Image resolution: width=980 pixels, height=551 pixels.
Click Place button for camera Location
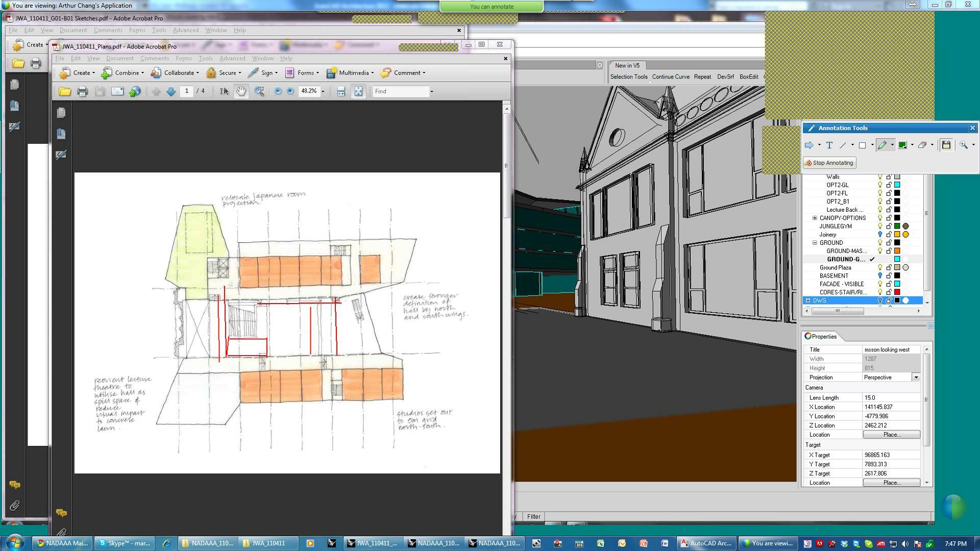tap(892, 435)
